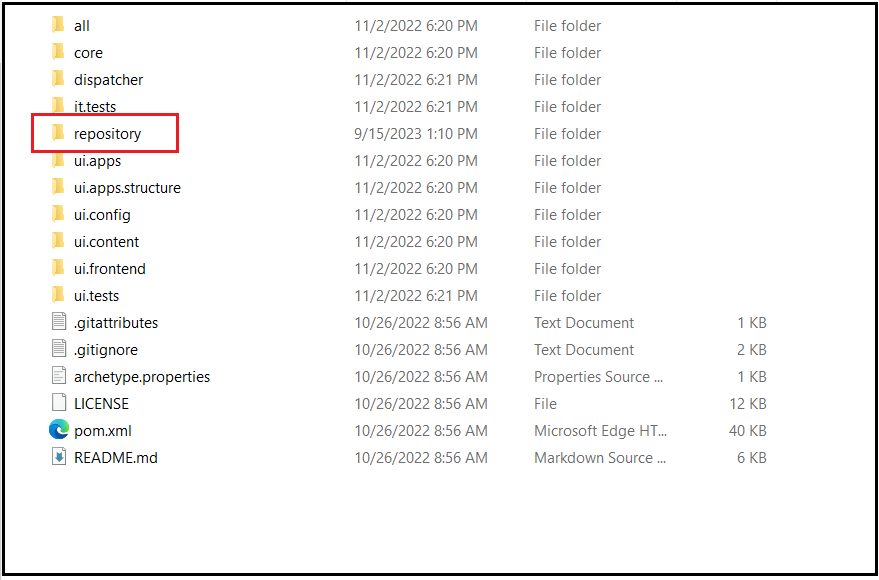This screenshot has height=580, width=879.
Task: Click the pom.xml Edge HTML file icon
Action: pyautogui.click(x=58, y=430)
